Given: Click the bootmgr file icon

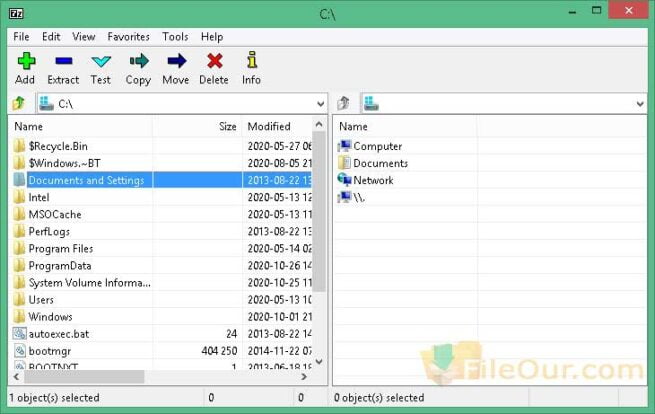Looking at the screenshot, I should (20, 351).
